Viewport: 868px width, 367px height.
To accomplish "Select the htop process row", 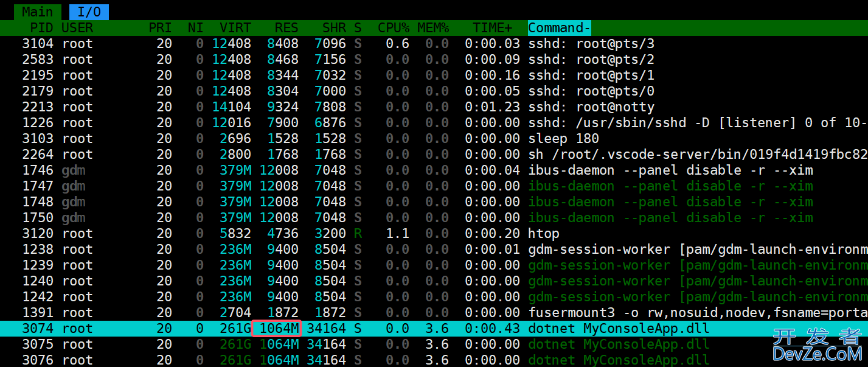I will 434,234.
